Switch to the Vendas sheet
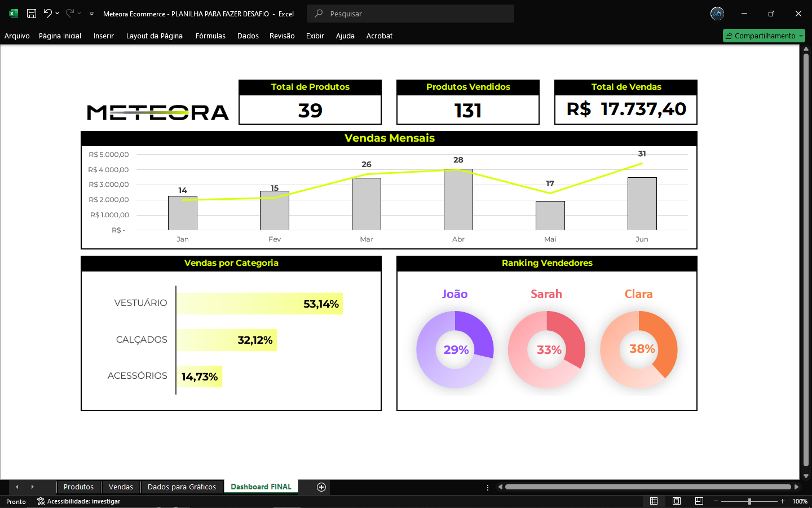Image resolution: width=812 pixels, height=508 pixels. 121,487
